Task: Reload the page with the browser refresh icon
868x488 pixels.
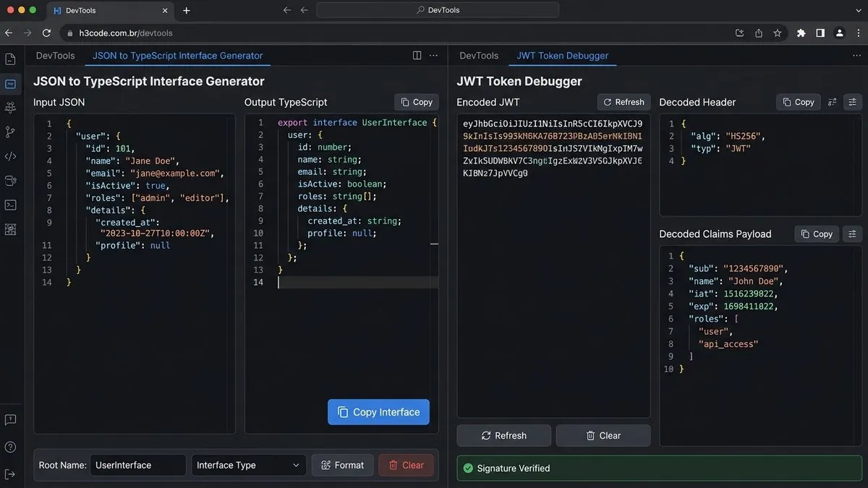Action: tap(47, 33)
